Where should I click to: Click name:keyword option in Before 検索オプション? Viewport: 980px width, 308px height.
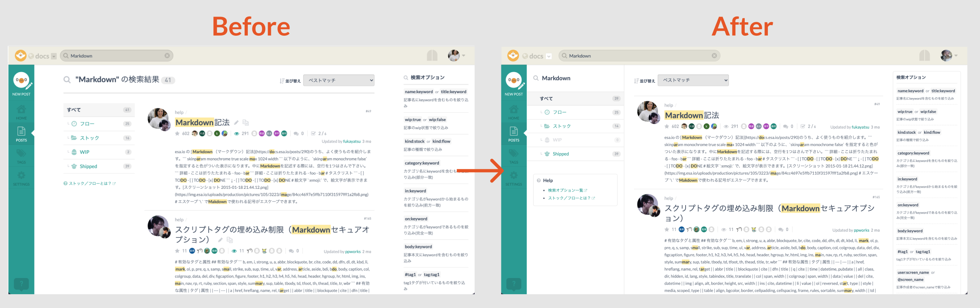[x=419, y=92]
